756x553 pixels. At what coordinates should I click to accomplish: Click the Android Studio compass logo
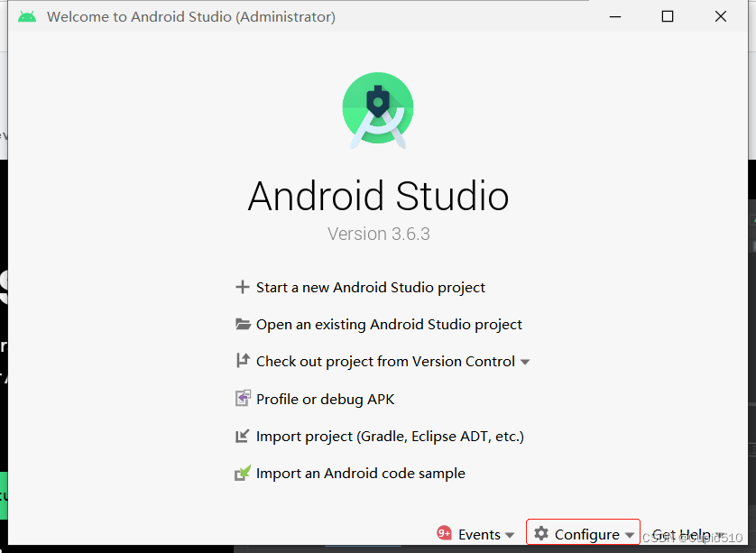point(378,110)
